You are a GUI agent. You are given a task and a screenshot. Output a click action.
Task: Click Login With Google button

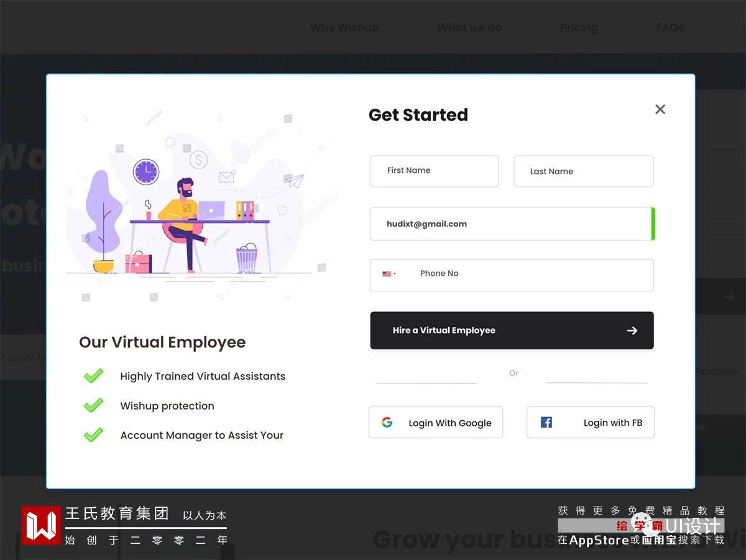point(436,423)
